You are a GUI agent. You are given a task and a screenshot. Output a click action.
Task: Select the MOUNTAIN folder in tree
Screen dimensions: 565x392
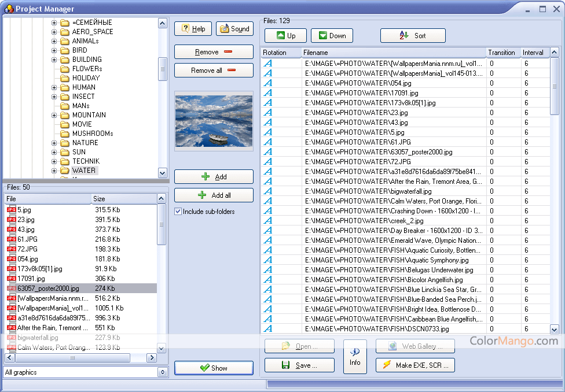tap(89, 115)
